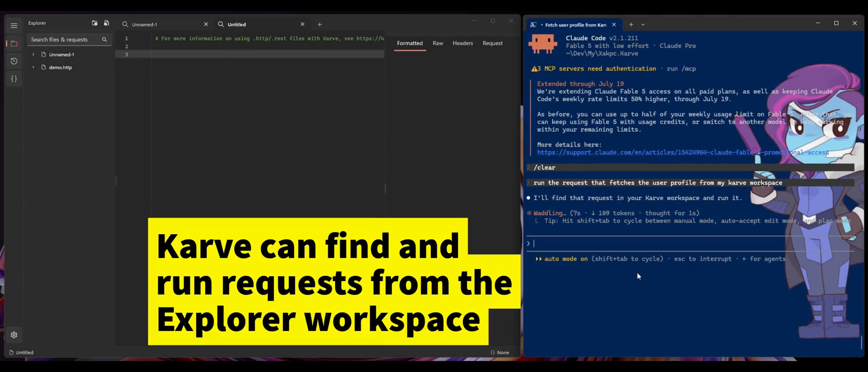
Task: Open the History sidebar icon
Action: coord(14,61)
